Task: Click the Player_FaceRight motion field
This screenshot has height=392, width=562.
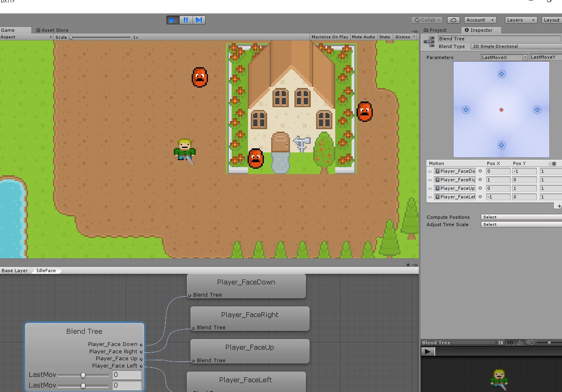Action: pos(455,180)
